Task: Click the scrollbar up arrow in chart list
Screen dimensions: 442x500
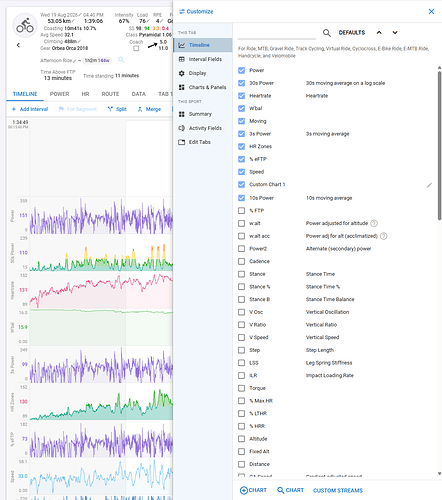Action: (440, 68)
